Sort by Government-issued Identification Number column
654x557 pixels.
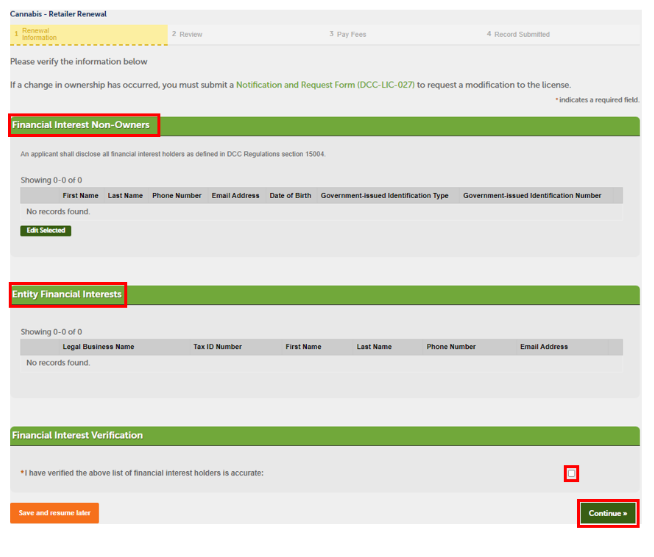[x=532, y=196]
